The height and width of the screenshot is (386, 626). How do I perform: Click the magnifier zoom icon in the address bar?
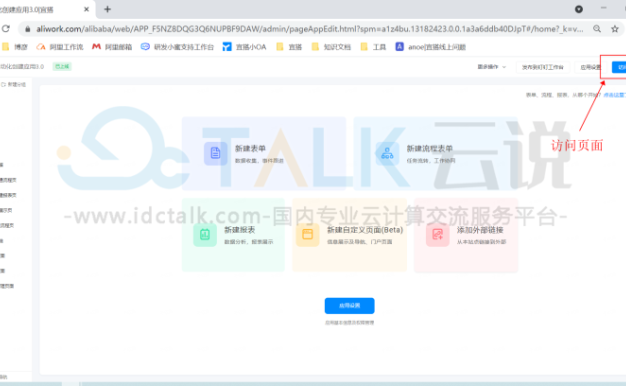(596, 29)
